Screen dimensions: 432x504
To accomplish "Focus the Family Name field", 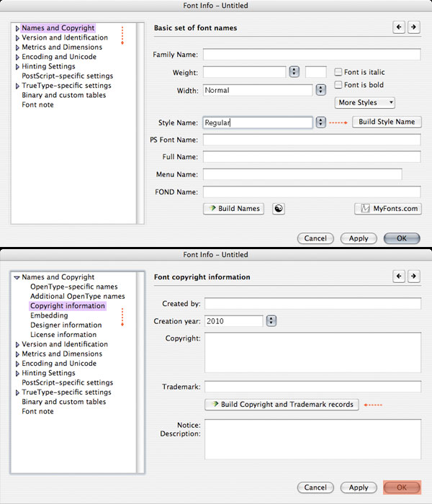I will tap(312, 54).
